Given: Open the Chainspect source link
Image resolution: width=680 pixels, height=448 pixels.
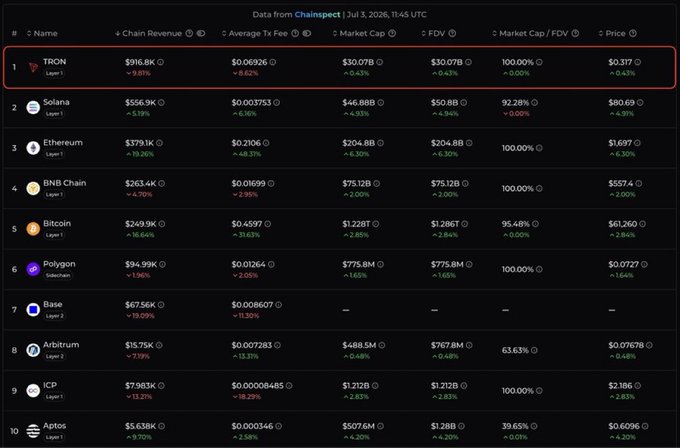Looking at the screenshot, I should pos(317,14).
